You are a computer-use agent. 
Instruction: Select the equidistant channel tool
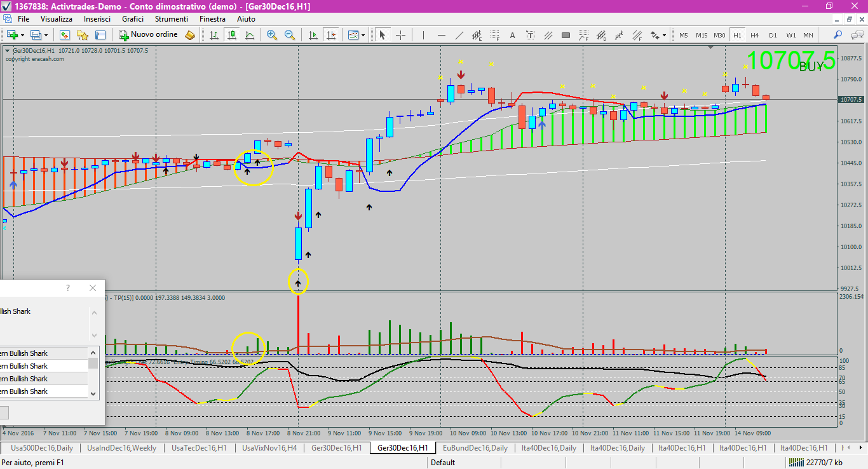477,35
